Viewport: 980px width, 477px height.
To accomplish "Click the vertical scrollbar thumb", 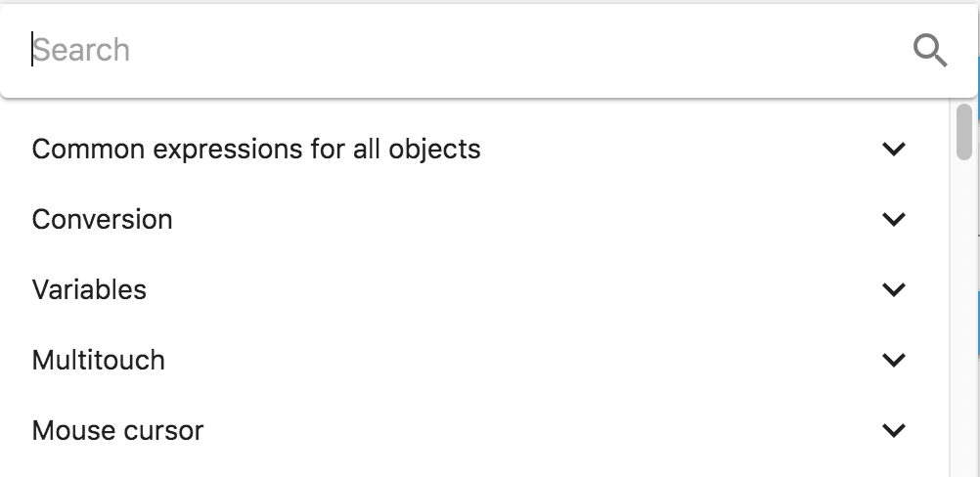I will tap(964, 131).
